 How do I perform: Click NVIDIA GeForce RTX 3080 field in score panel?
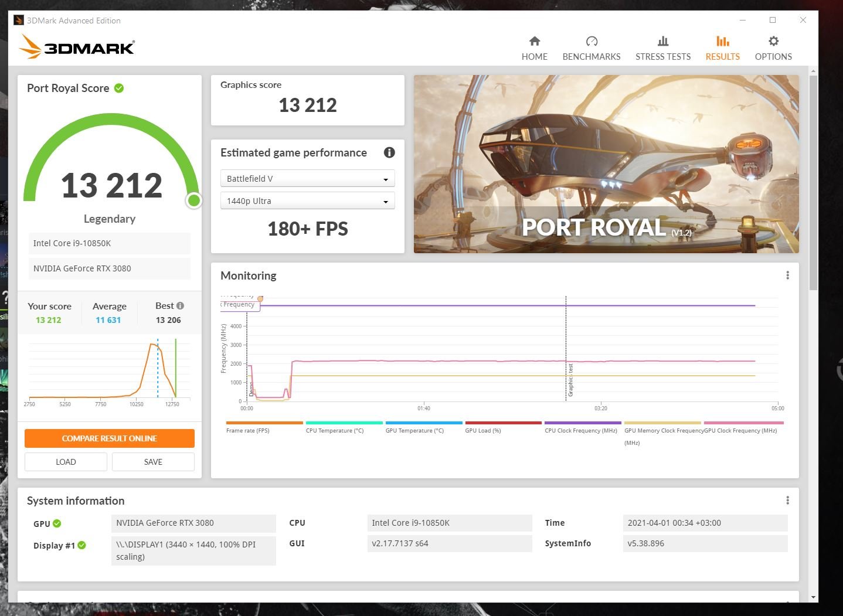tap(110, 268)
